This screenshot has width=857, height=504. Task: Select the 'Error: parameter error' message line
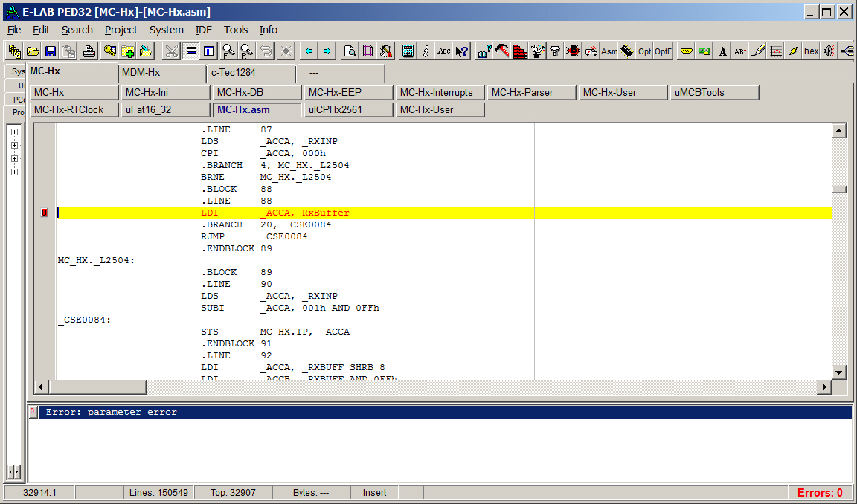pos(445,413)
